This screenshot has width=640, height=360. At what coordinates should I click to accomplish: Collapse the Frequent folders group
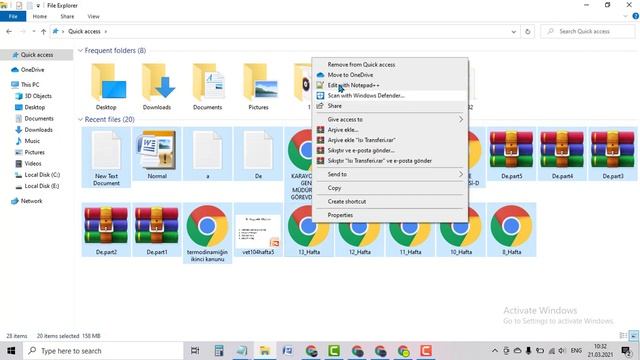[80, 51]
